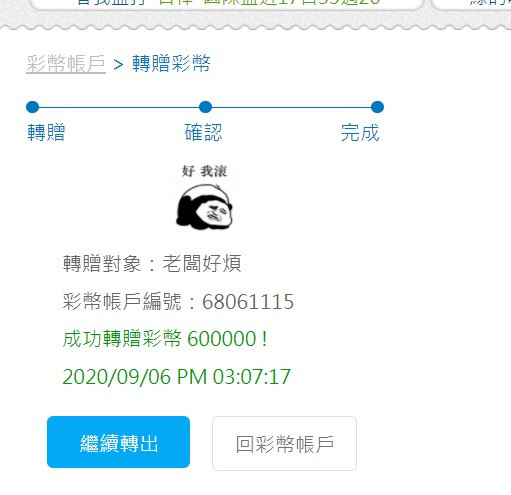Click the partially visible box at top right
This screenshot has width=511, height=495.
pyautogui.click(x=471, y=5)
